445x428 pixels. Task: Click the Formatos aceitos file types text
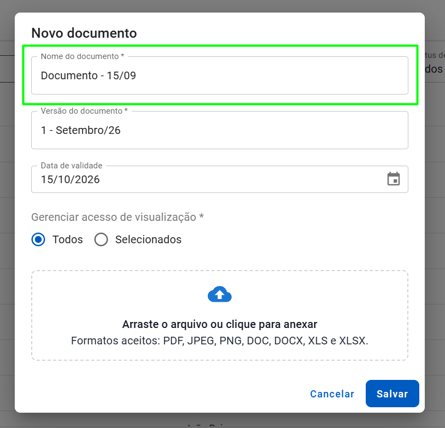(x=220, y=341)
